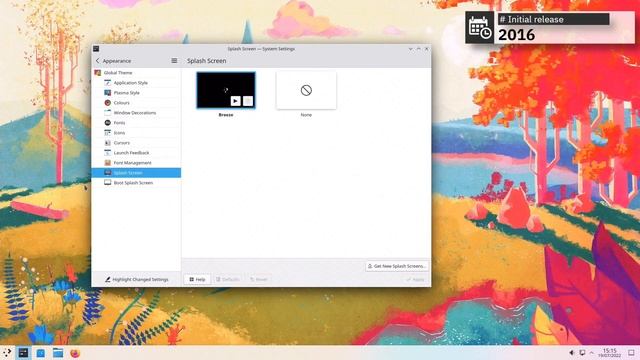This screenshot has height=360, width=640.
Task: Select the highlighted Splash Screen entry
Action: 136,173
